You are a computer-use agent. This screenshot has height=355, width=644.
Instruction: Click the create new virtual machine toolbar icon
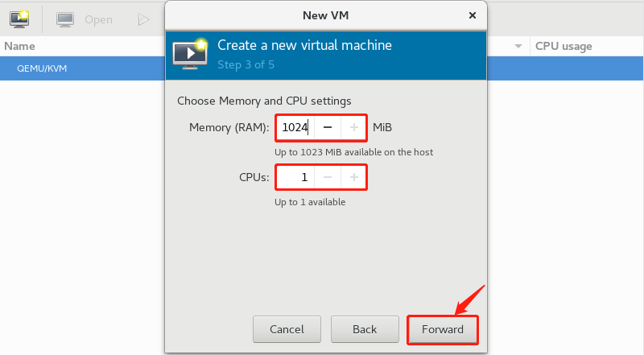point(19,19)
